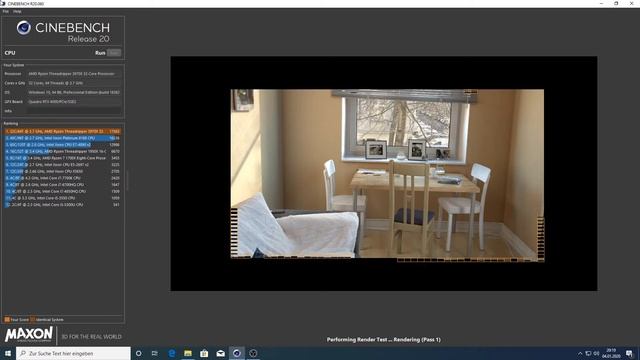This screenshot has width=640, height=360.
Task: Open the File menu
Action: (x=5, y=11)
